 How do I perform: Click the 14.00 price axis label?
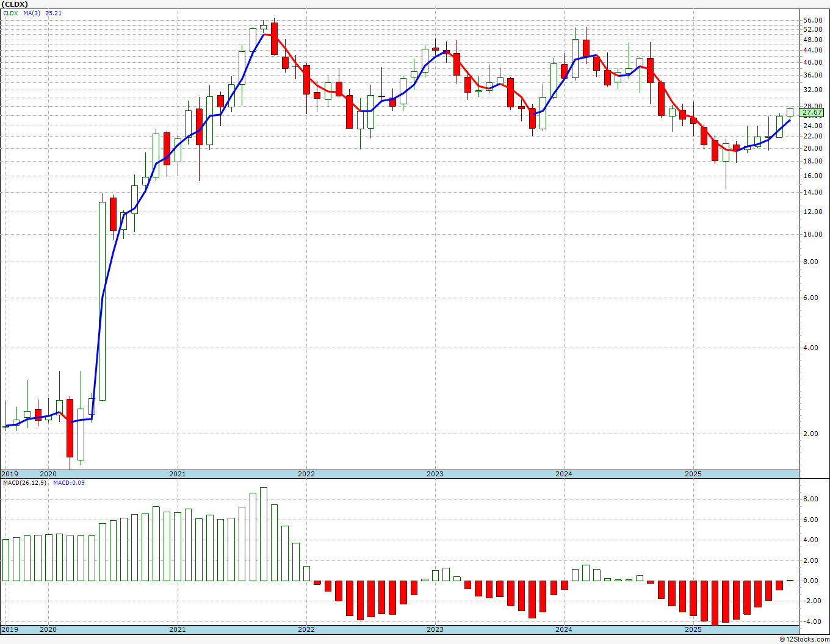pos(812,193)
